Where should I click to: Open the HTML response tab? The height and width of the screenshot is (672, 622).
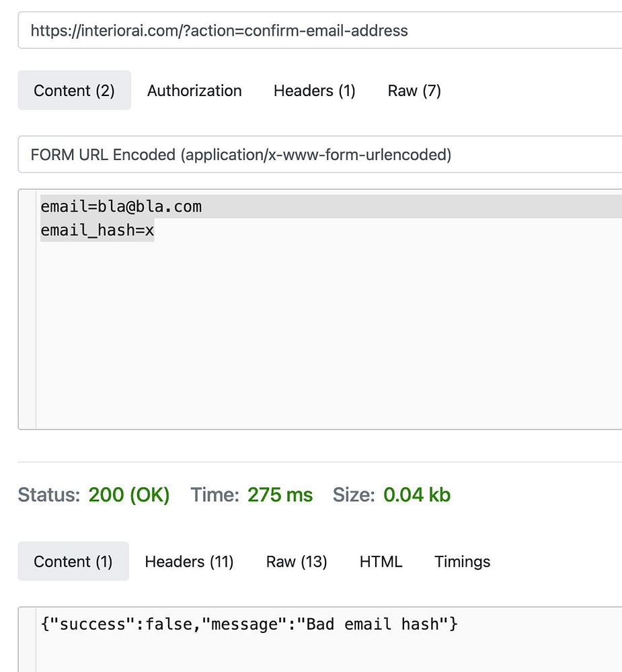pos(381,562)
